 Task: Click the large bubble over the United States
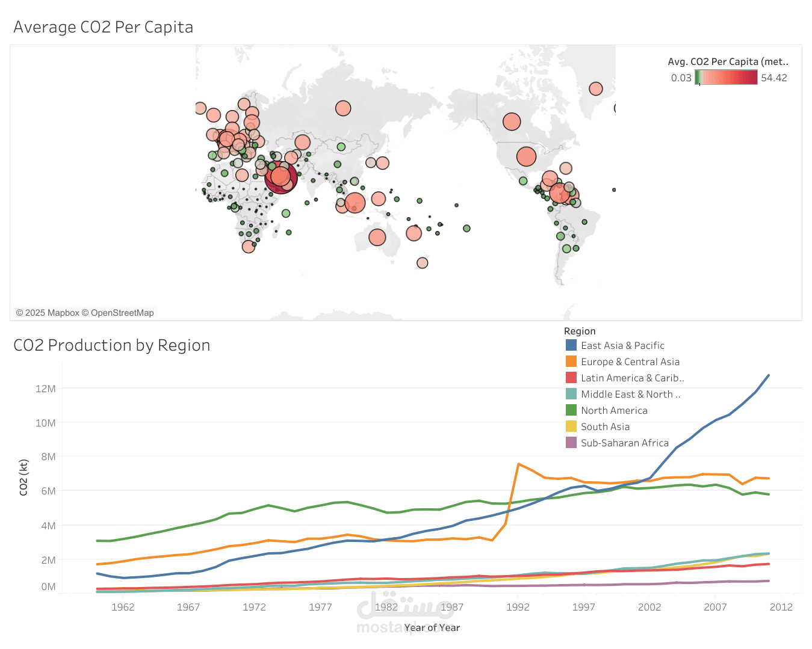(526, 157)
